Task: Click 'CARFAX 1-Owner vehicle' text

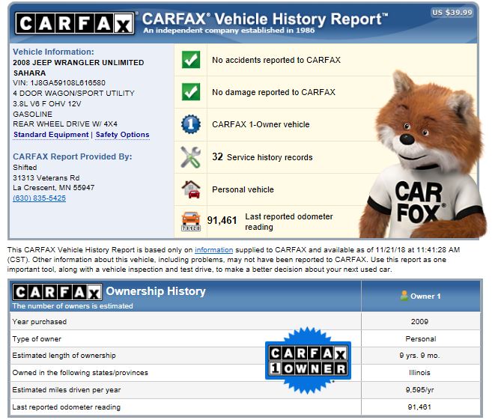Action: [x=261, y=124]
